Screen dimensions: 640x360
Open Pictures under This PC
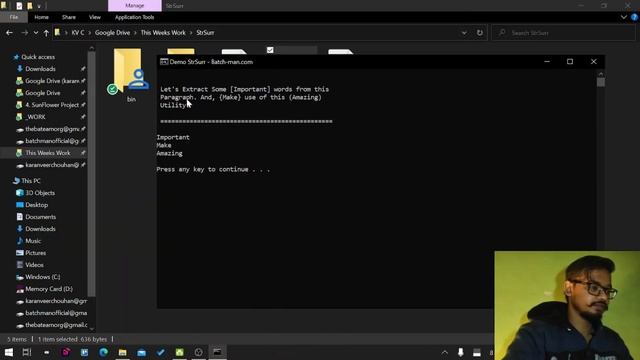click(35, 253)
